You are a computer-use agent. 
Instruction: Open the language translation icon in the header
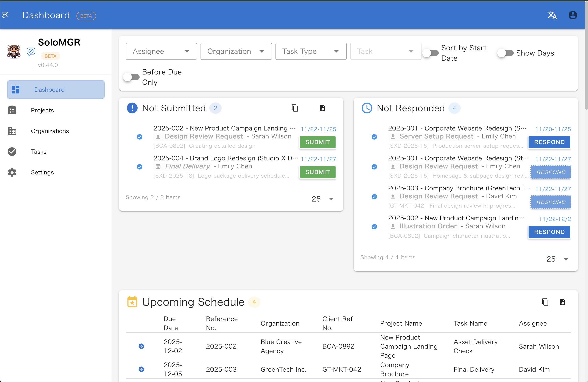click(x=552, y=15)
